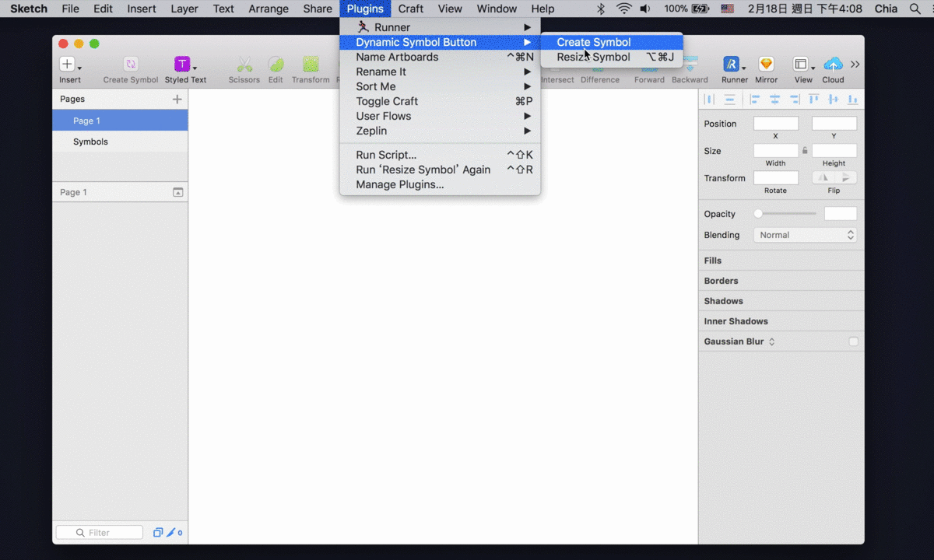Viewport: 934px width, 560px height.
Task: Flip horizontally in the Transform row
Action: click(x=823, y=178)
